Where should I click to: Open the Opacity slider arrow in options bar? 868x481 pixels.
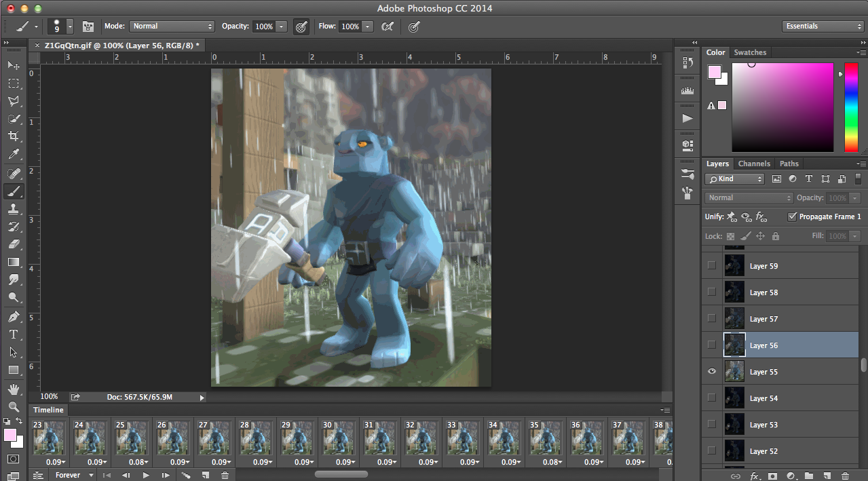tap(282, 26)
